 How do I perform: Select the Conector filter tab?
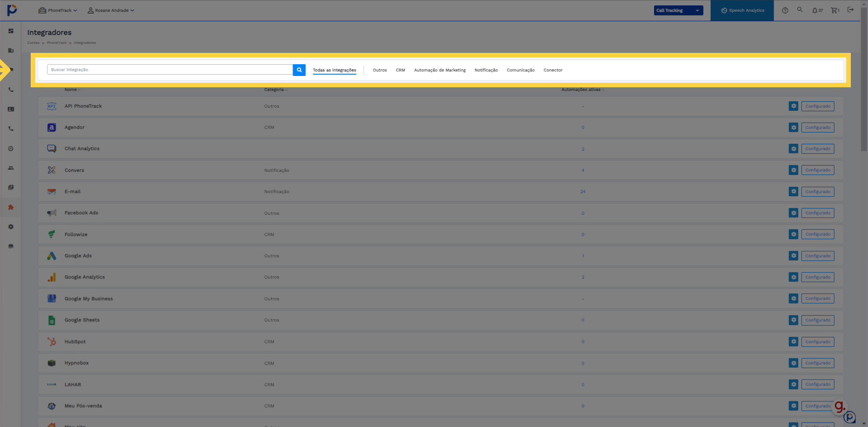[553, 70]
